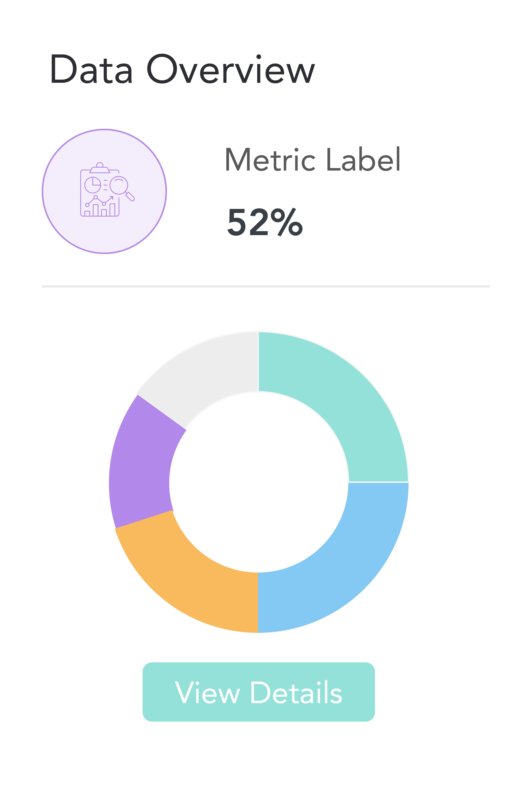The image size is (532, 785).
Task: Click the magnifying glass in the report icon
Action: [119, 185]
